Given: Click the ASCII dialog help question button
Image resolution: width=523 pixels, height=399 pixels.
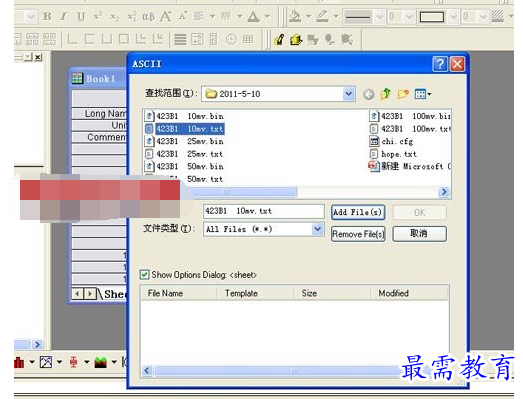Looking at the screenshot, I should 440,64.
